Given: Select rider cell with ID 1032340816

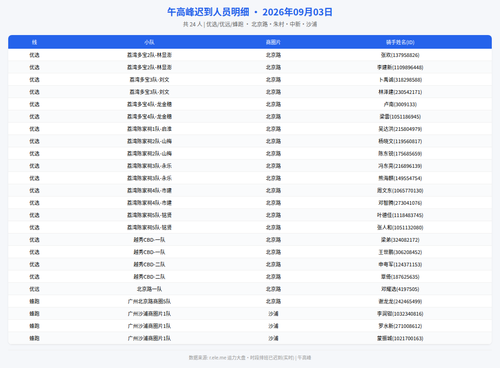Looking at the screenshot, I should [x=400, y=314].
